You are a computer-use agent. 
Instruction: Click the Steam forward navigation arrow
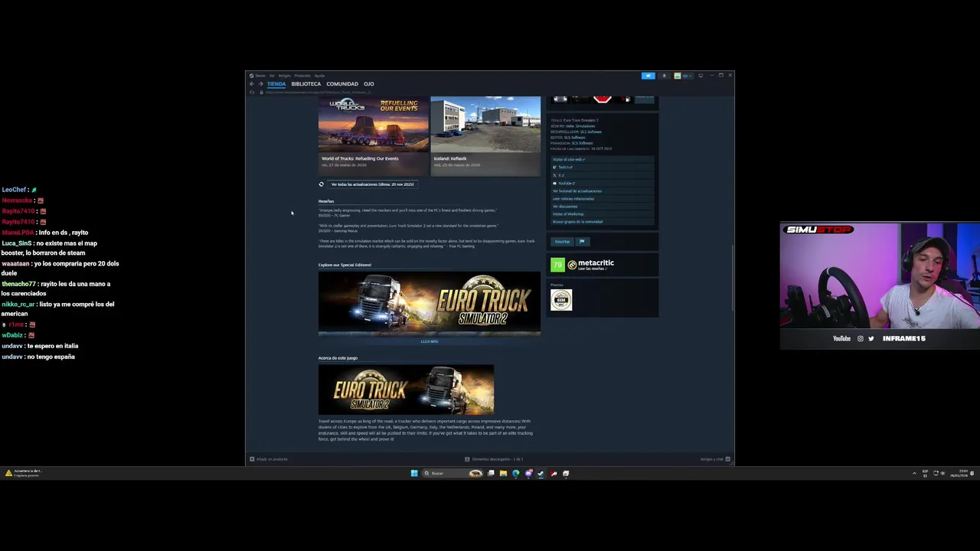point(260,84)
